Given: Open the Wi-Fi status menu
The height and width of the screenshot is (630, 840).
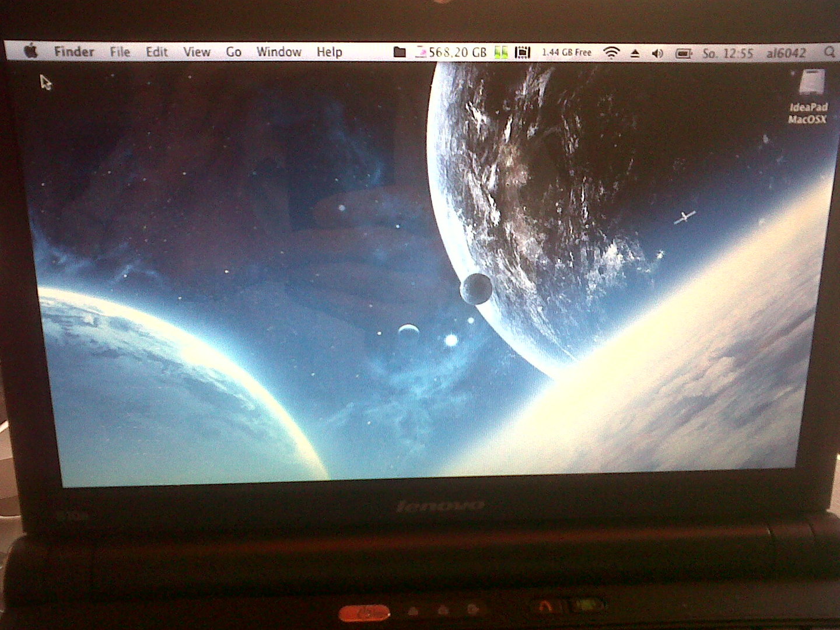Looking at the screenshot, I should pyautogui.click(x=611, y=53).
